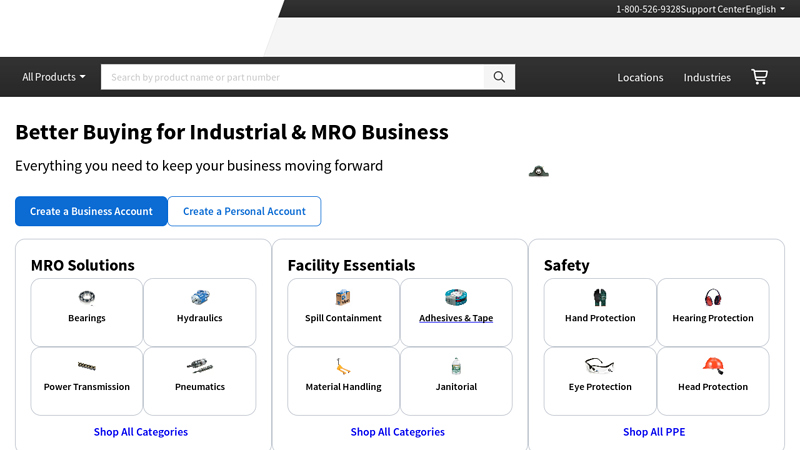
Task: Open the shopping cart icon
Action: pyautogui.click(x=760, y=77)
